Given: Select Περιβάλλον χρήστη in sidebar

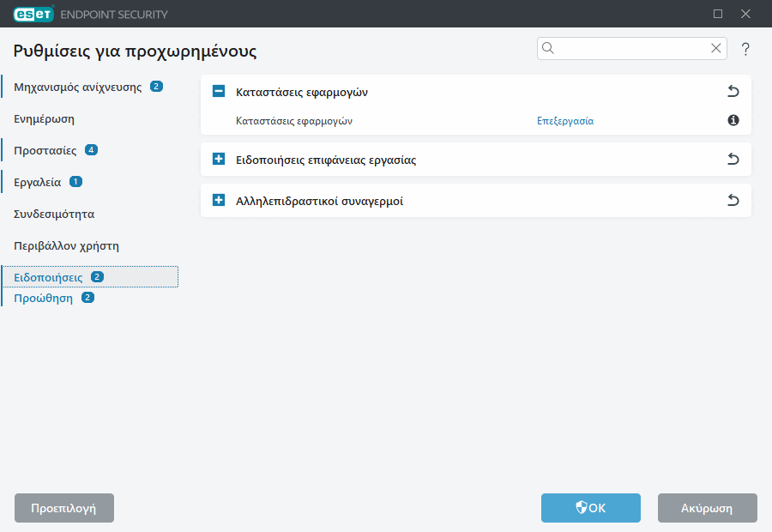Looking at the screenshot, I should click(66, 245).
